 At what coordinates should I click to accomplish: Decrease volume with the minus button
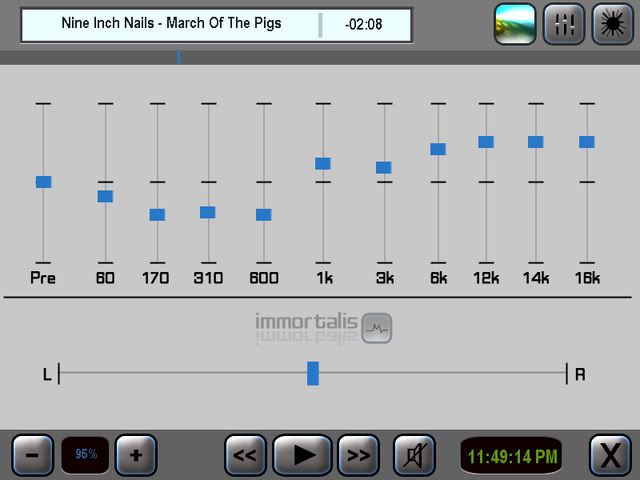point(33,455)
